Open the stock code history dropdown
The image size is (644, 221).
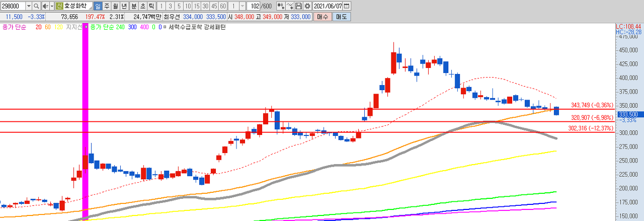[x=29, y=6]
